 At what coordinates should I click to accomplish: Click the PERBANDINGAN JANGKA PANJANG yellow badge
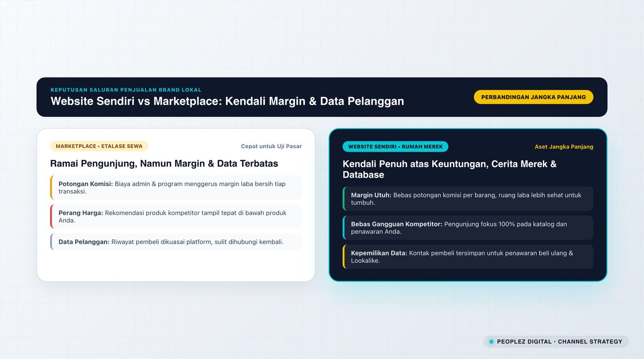pos(534,97)
